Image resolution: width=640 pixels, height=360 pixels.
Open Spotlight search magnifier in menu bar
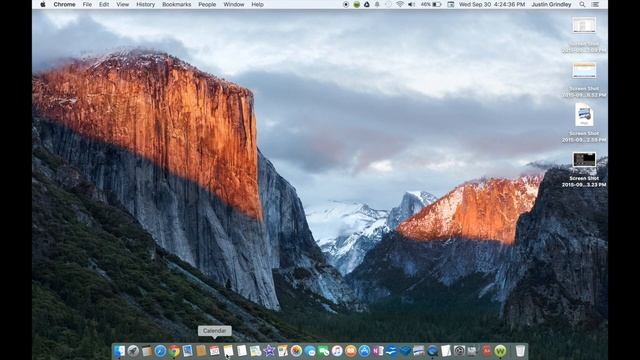582,4
